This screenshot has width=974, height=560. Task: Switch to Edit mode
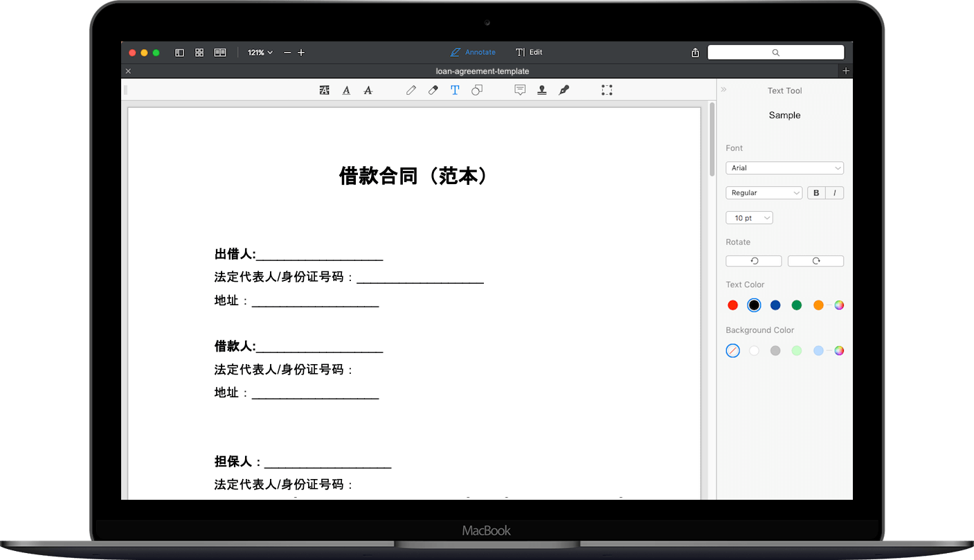529,53
